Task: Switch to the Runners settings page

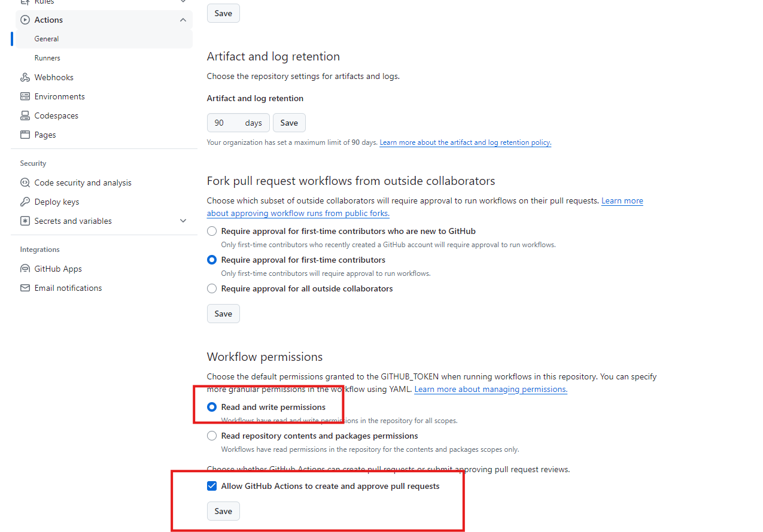Action: [47, 57]
